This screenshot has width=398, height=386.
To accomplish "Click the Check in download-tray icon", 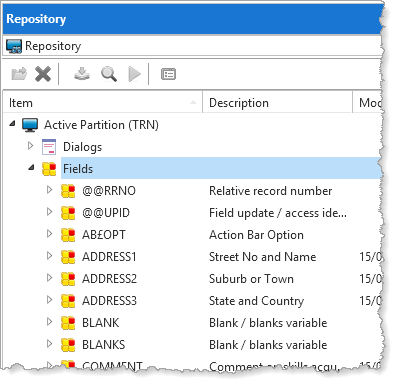I will point(82,74).
